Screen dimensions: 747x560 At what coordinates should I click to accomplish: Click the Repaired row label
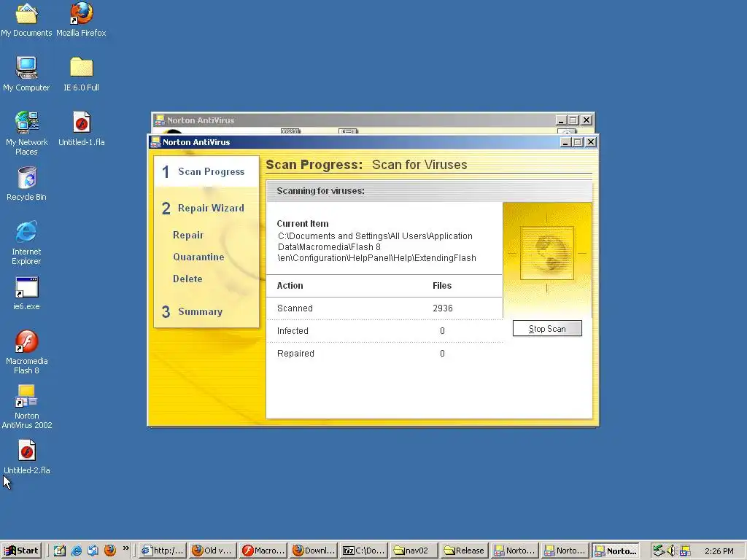click(x=295, y=354)
